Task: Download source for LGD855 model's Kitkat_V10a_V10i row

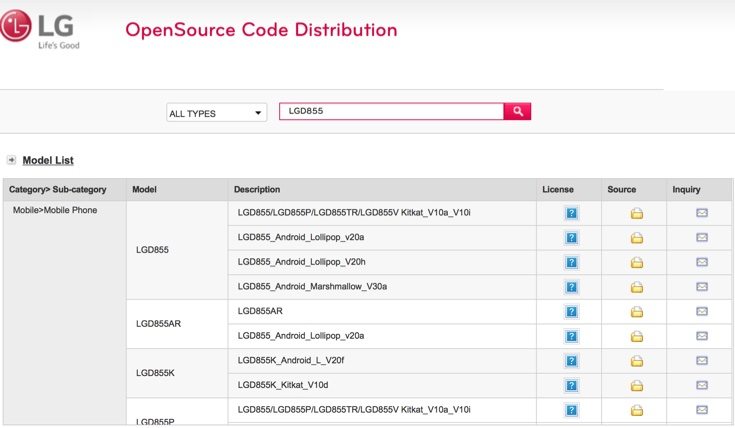Action: [x=637, y=213]
